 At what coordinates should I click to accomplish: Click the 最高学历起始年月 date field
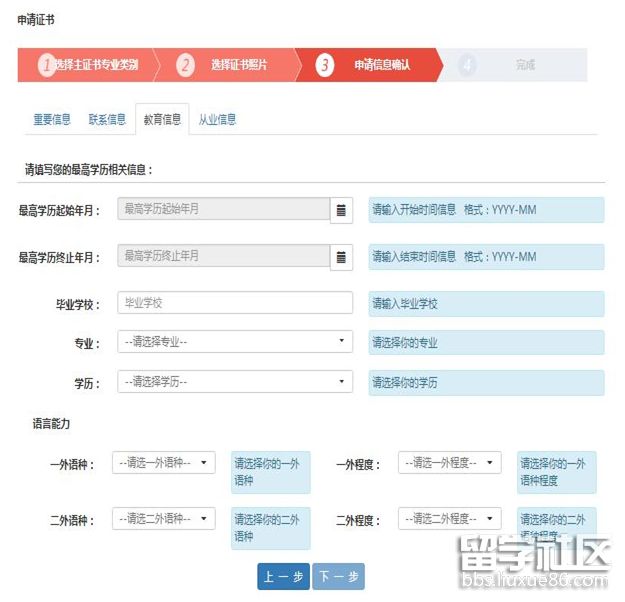tap(223, 209)
